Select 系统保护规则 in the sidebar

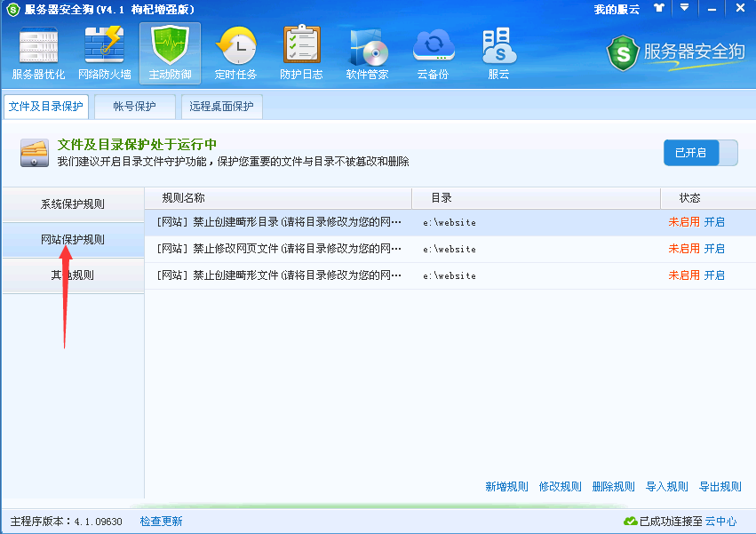pyautogui.click(x=73, y=204)
